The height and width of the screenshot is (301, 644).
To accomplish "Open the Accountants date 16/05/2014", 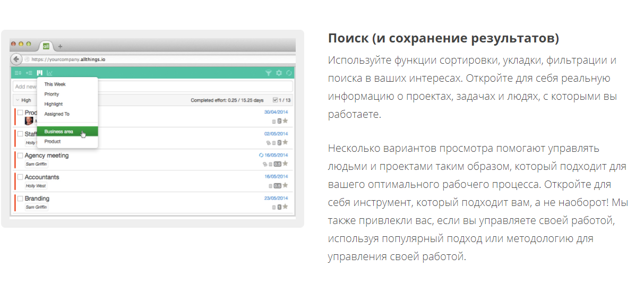I will point(276,176).
